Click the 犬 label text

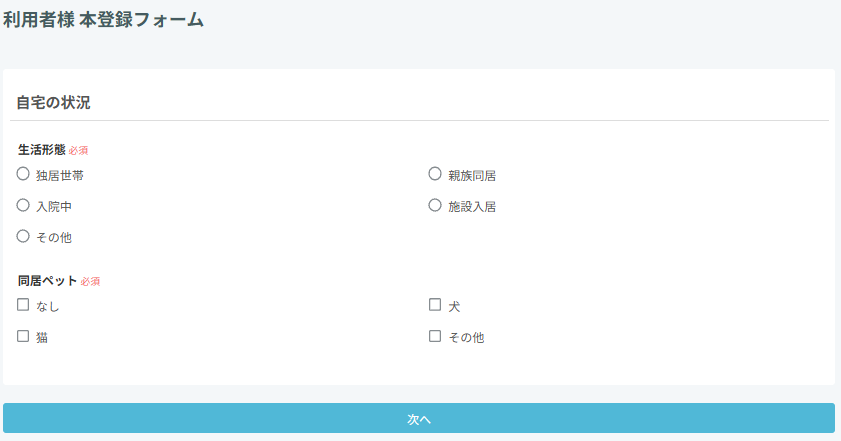454,307
